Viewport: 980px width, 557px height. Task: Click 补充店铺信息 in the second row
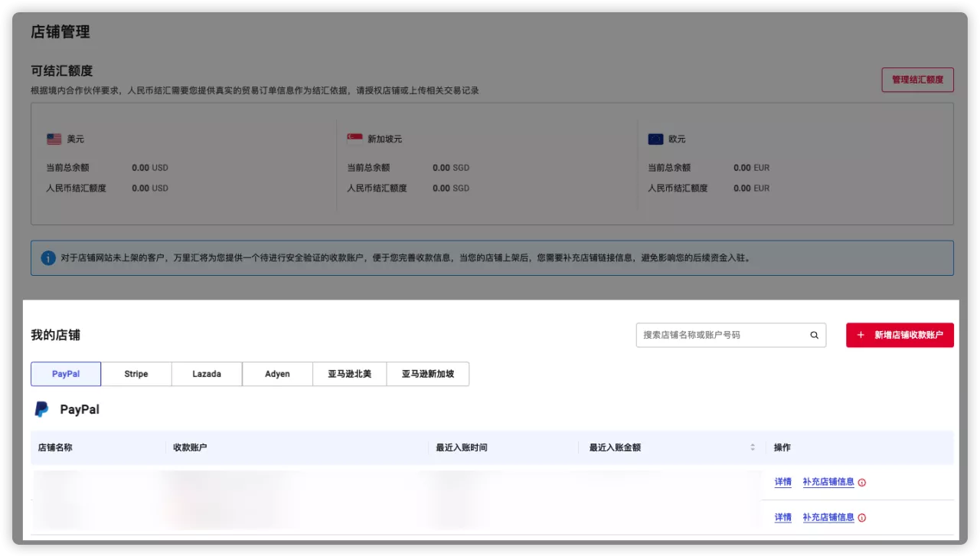828,517
